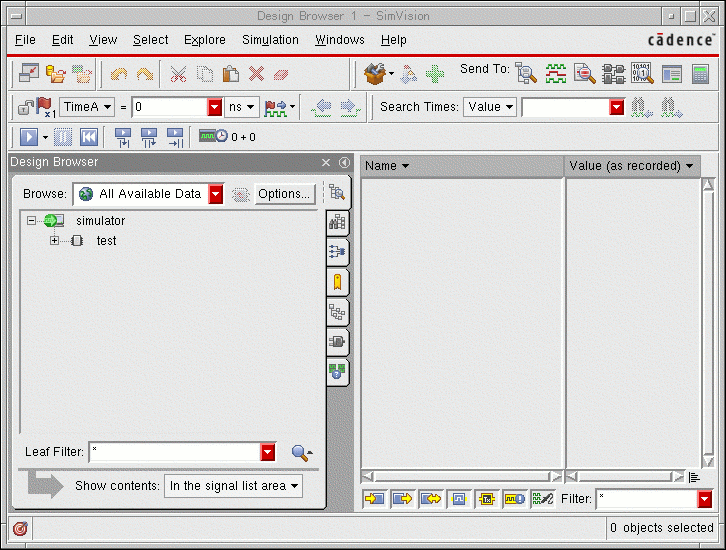This screenshot has height=550, width=726.
Task: Click the green plus add icon
Action: 435,74
